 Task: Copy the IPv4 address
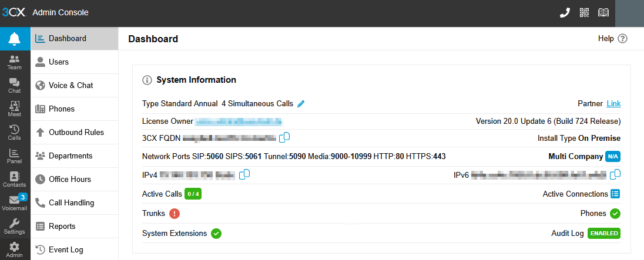[244, 174]
